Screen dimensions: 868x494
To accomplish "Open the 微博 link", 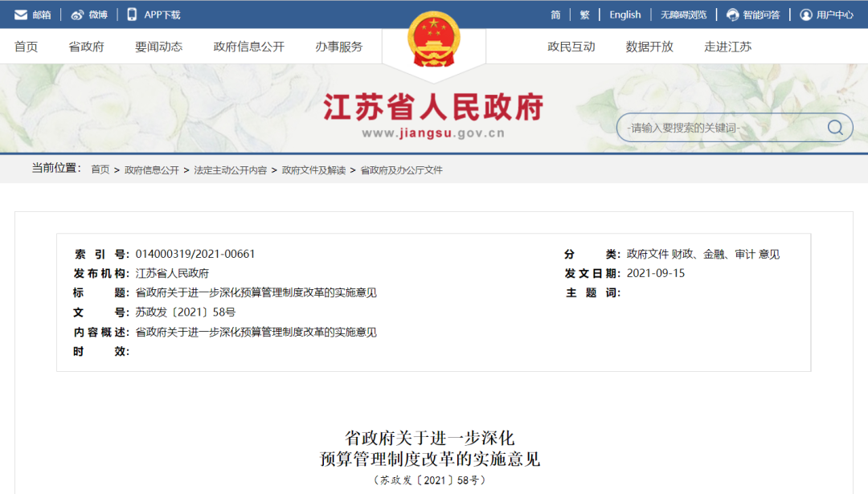I will 98,15.
